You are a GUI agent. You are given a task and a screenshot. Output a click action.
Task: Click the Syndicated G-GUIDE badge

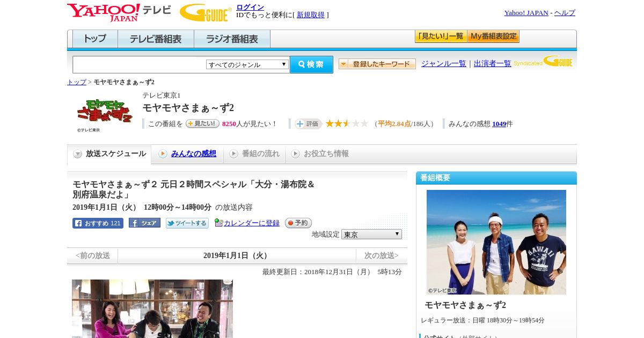pos(543,62)
